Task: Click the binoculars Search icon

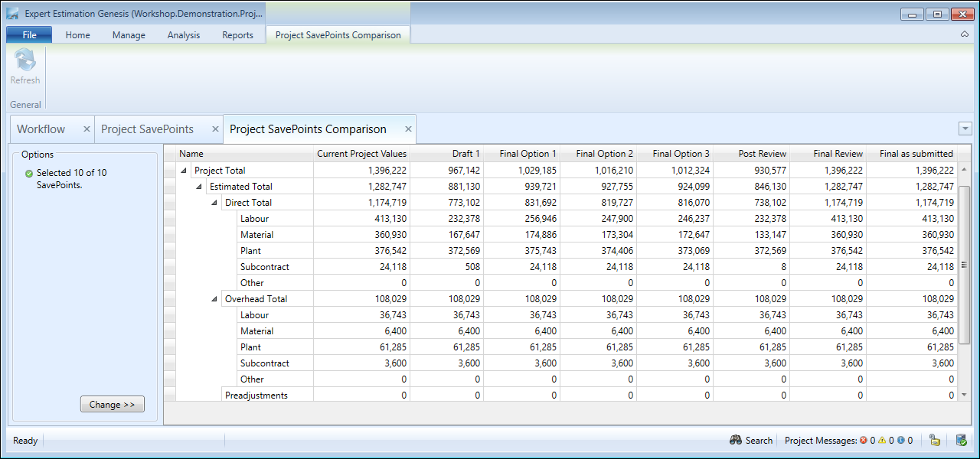Action: click(736, 441)
